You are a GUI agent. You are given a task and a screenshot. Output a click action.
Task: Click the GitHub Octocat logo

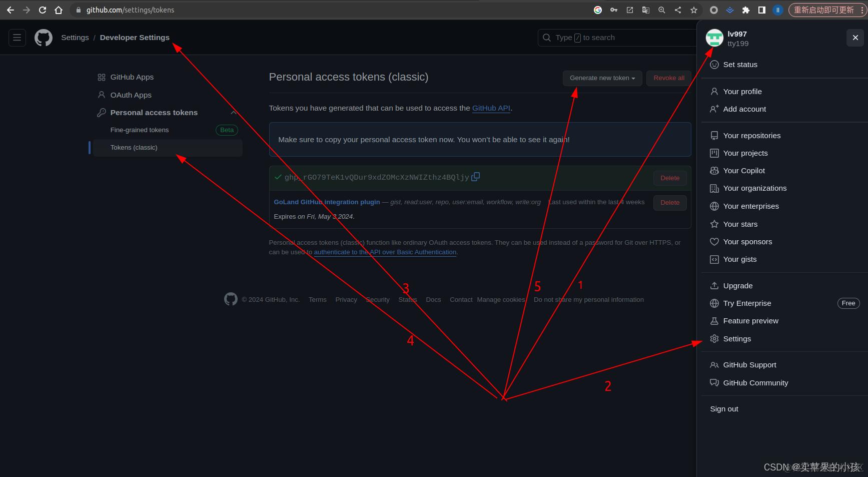[43, 38]
